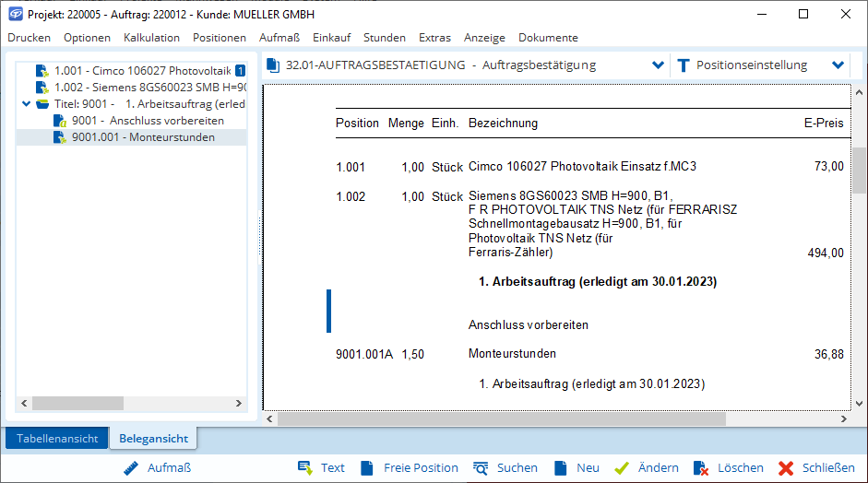This screenshot has width=868, height=483.
Task: Click the Ändern checkmark icon
Action: pyautogui.click(x=622, y=468)
